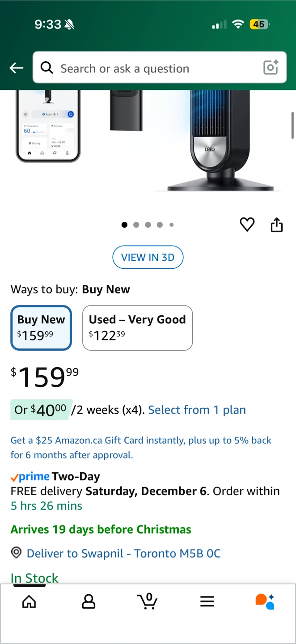Open the $25 Amazon.ca Gift Card offer
Screen dimensions: 296x644
[141, 448]
